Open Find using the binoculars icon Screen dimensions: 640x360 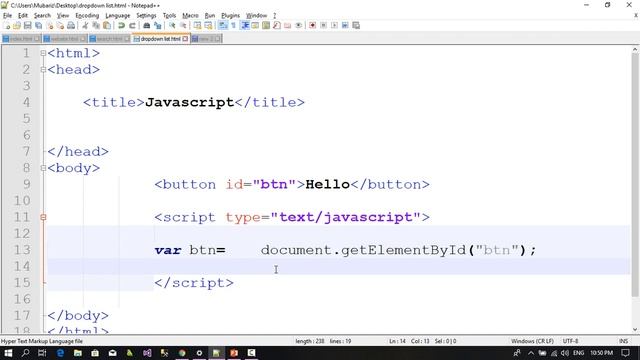pyautogui.click(x=147, y=26)
